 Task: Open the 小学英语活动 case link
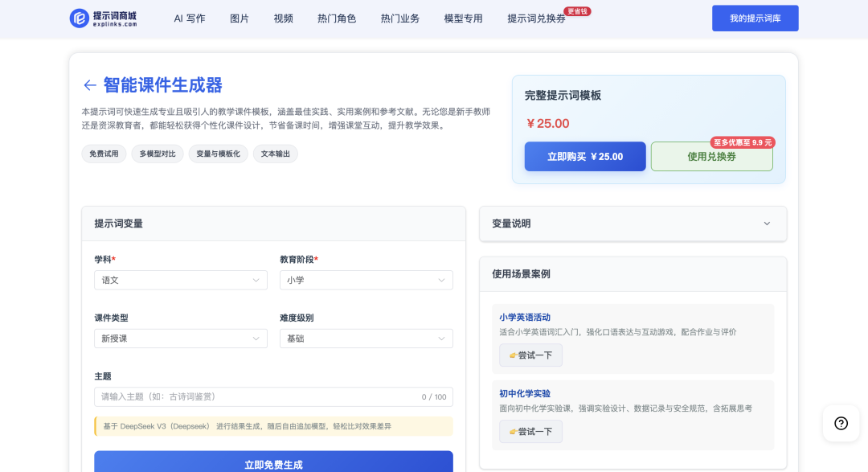pos(524,318)
